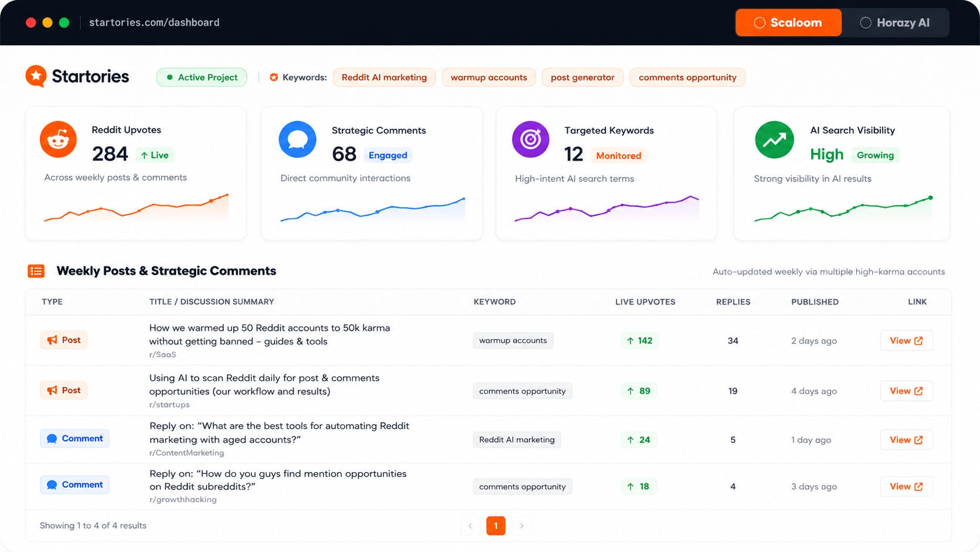Viewport: 980px width, 552px height.
Task: Click the upvote arrow beside 89
Action: pyautogui.click(x=630, y=391)
